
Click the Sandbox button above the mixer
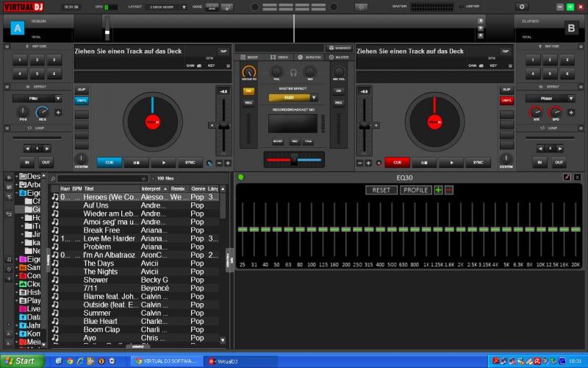[339, 48]
